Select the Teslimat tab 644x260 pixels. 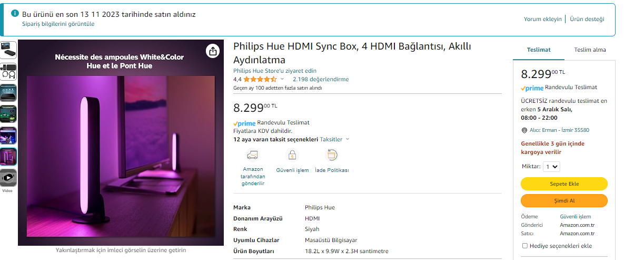point(539,50)
